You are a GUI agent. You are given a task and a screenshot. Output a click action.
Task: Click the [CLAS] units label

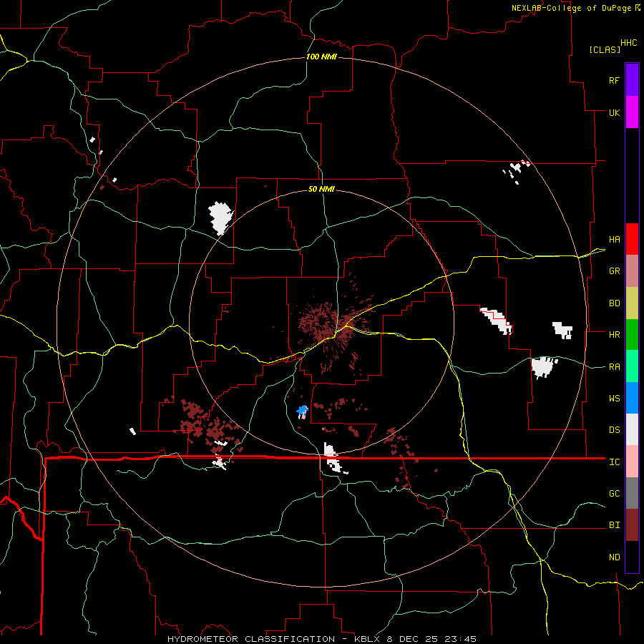click(x=605, y=50)
